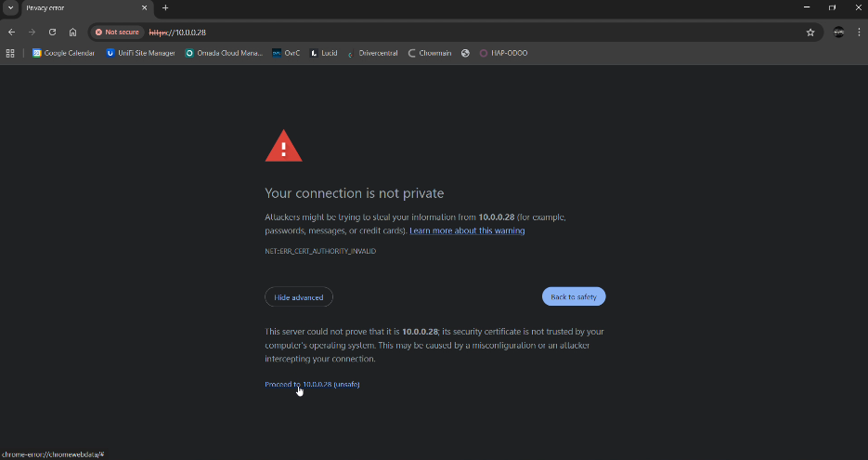The width and height of the screenshot is (868, 460).
Task: Open the HAP-ODOO bookmark
Action: 504,53
